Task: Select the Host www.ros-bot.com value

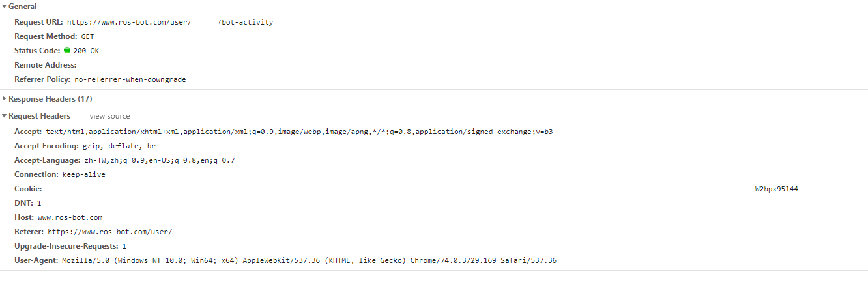Action: click(x=70, y=217)
